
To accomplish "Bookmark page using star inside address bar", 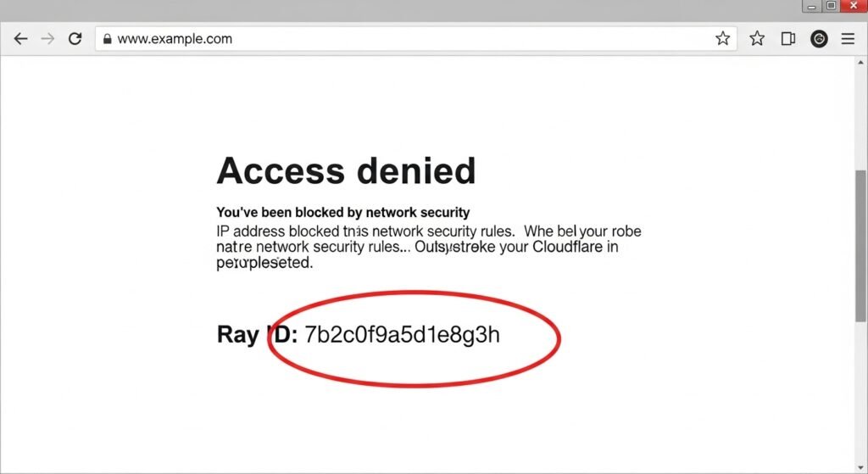I will [722, 39].
